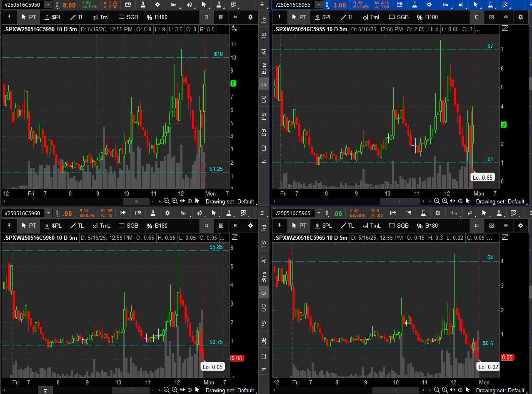
Task: Select $PL drawing tool in C5960 panel
Action: [x=53, y=226]
